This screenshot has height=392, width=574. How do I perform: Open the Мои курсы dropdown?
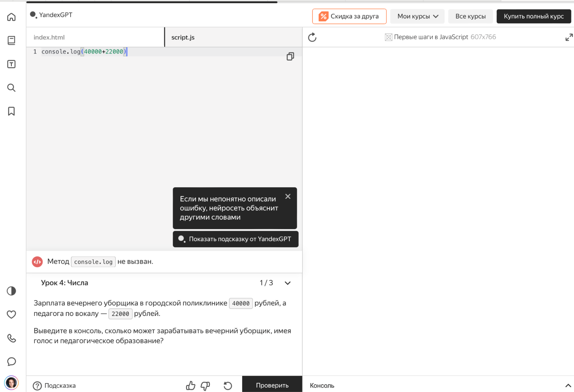(x=417, y=16)
